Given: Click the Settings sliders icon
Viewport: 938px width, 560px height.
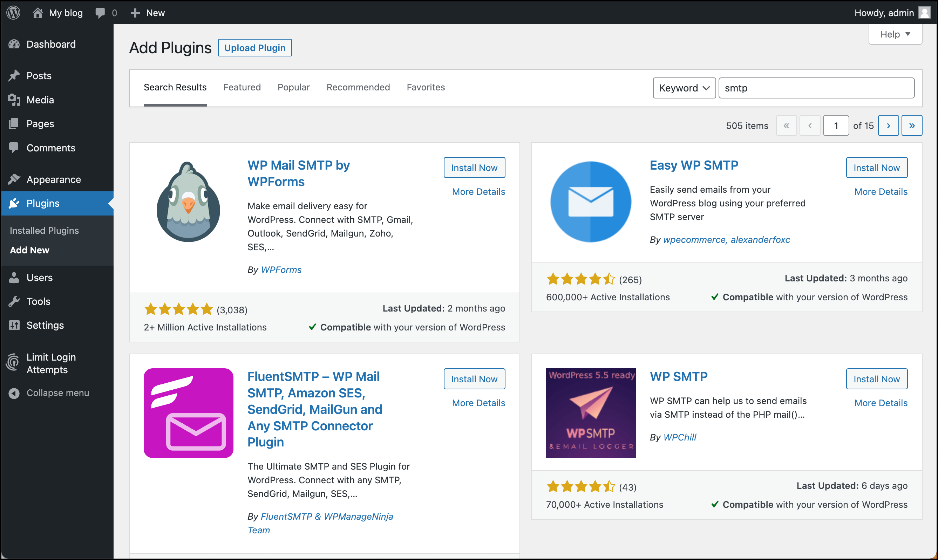Looking at the screenshot, I should [x=14, y=325].
